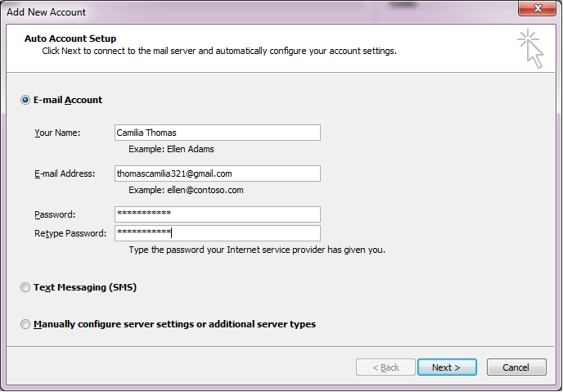This screenshot has width=563, height=392.
Task: Click the "E-mail Address:" label
Action: click(65, 173)
